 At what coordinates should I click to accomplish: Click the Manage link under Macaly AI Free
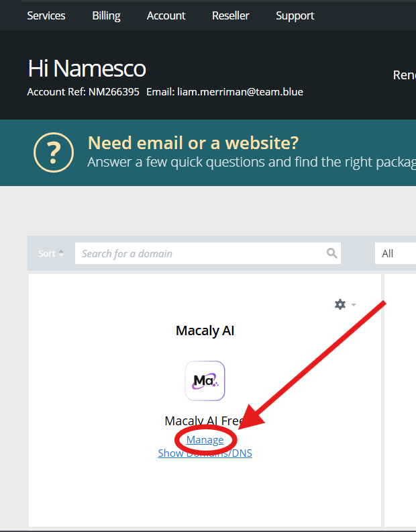tap(205, 440)
